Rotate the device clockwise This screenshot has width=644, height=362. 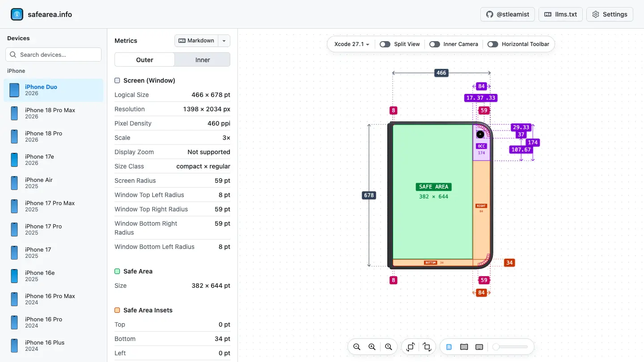coord(411,347)
